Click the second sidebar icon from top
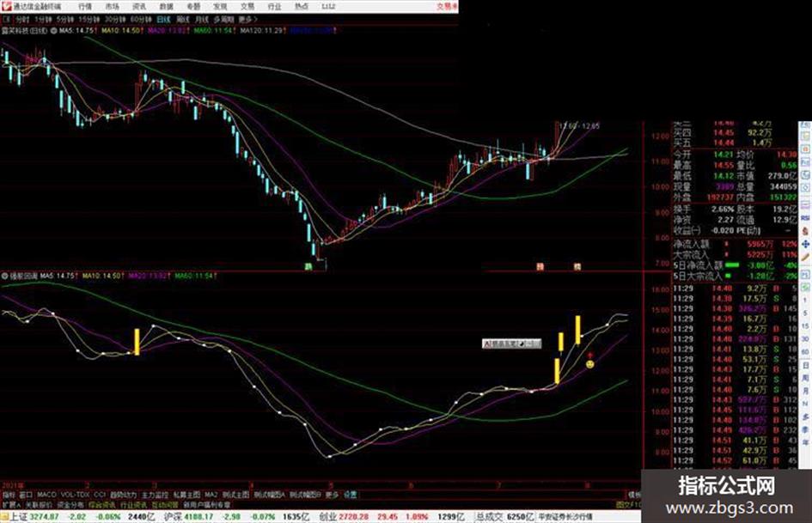Screen dimensions: 812x523 tap(805, 137)
